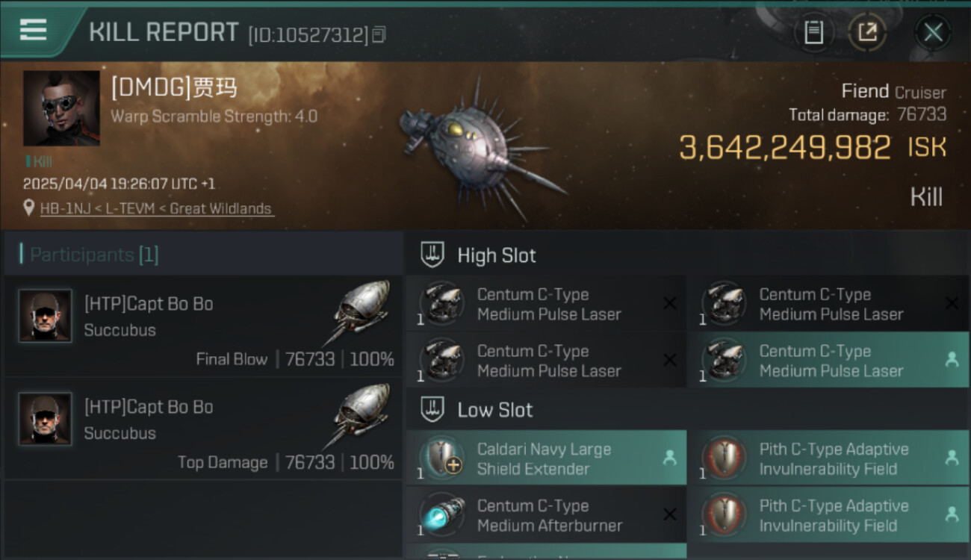Click the first Pith C-Type Invulnerability Field icon
The image size is (971, 560).
pos(724,458)
